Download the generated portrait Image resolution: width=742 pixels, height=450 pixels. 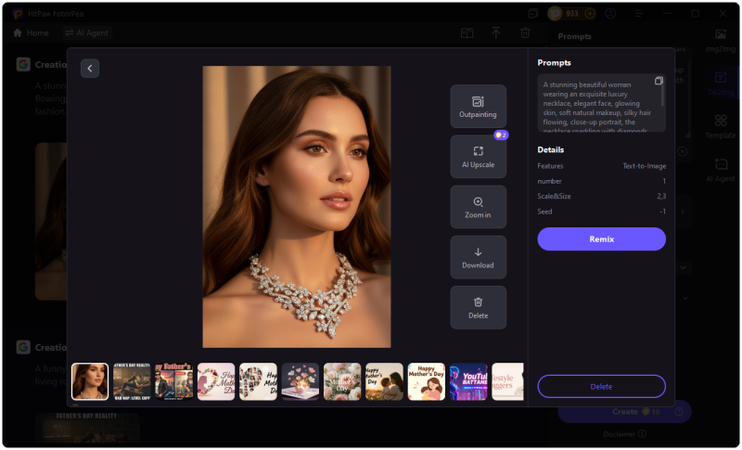478,257
